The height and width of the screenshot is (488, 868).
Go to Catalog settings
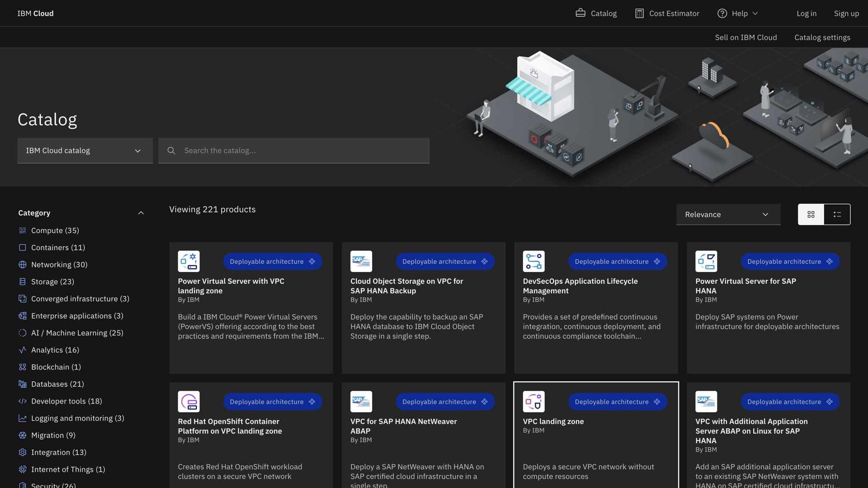point(822,37)
